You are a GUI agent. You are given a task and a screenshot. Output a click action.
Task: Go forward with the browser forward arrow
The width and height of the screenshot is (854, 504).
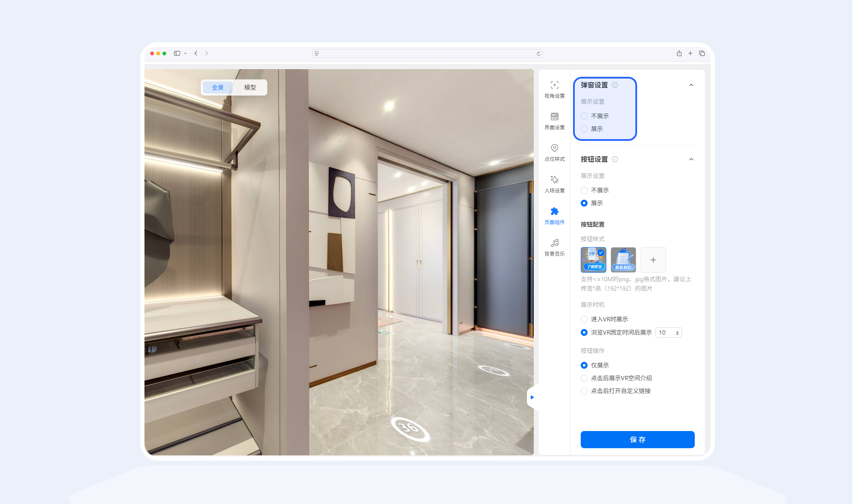click(207, 53)
